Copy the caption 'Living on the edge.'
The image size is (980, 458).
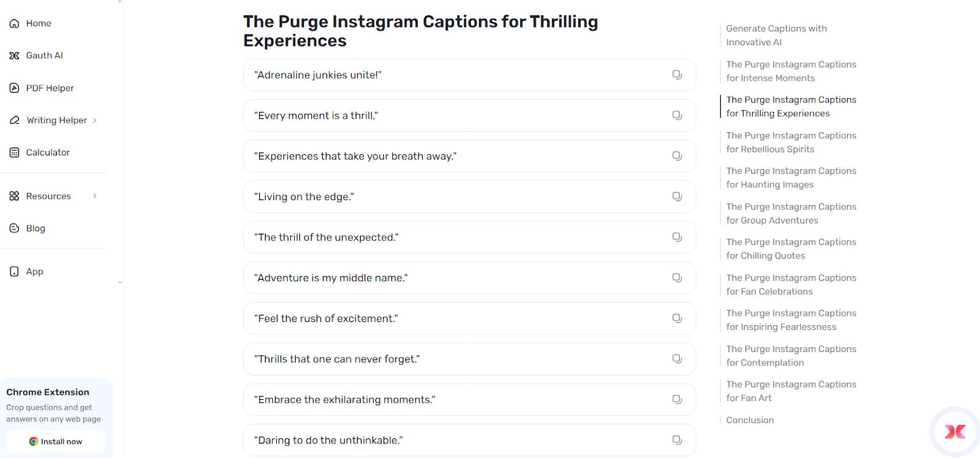676,196
